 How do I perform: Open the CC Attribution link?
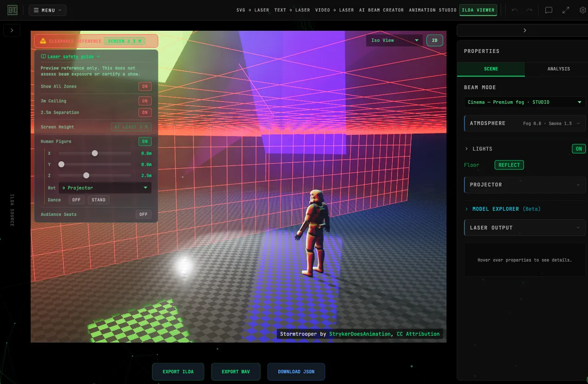418,334
